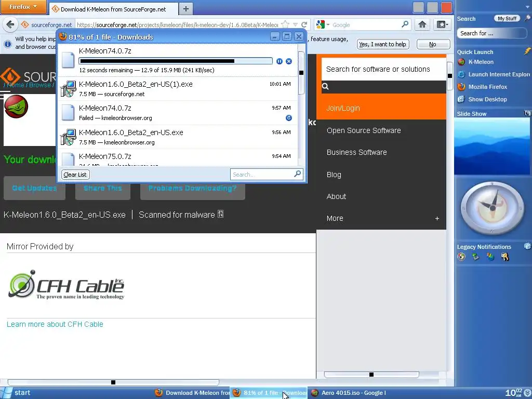Go to the Blog menu item

[x=334, y=175]
